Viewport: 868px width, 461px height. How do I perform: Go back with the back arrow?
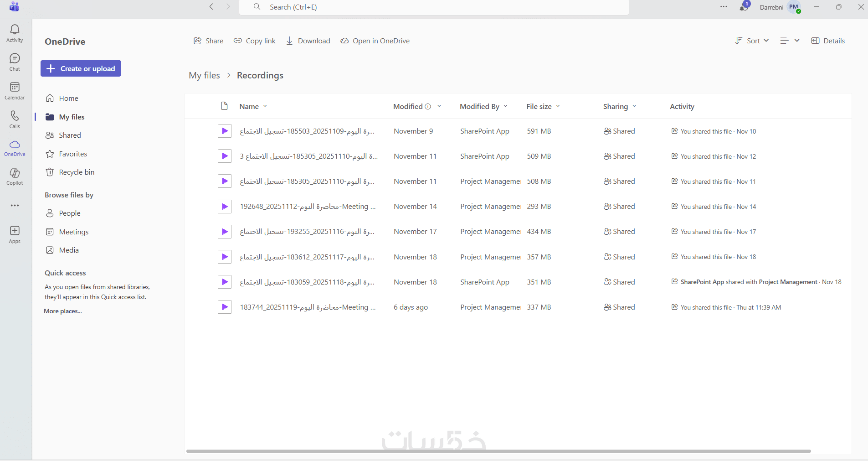pyautogui.click(x=211, y=6)
